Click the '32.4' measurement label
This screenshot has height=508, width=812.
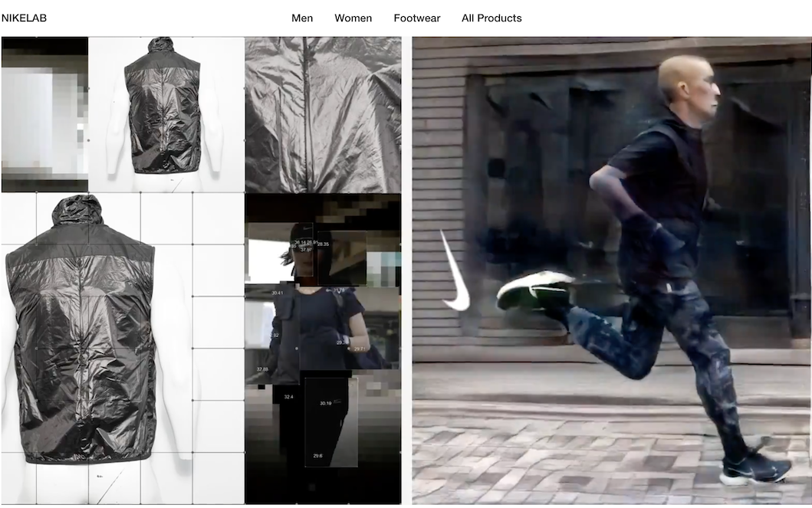[x=288, y=397]
